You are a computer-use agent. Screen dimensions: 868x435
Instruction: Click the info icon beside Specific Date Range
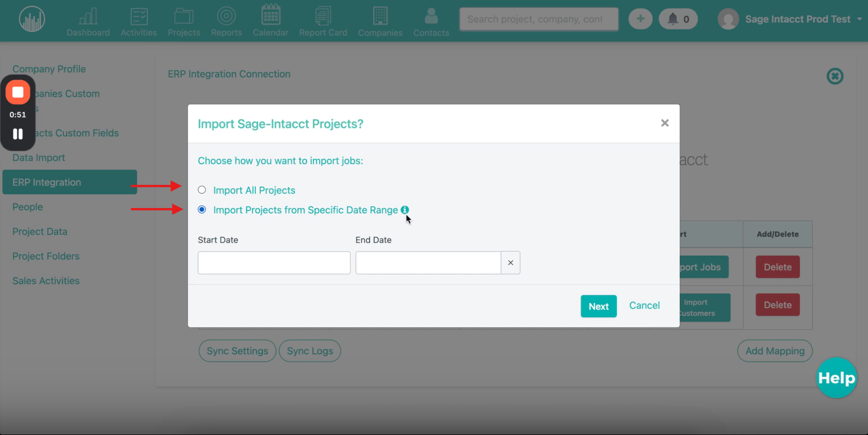(x=405, y=210)
